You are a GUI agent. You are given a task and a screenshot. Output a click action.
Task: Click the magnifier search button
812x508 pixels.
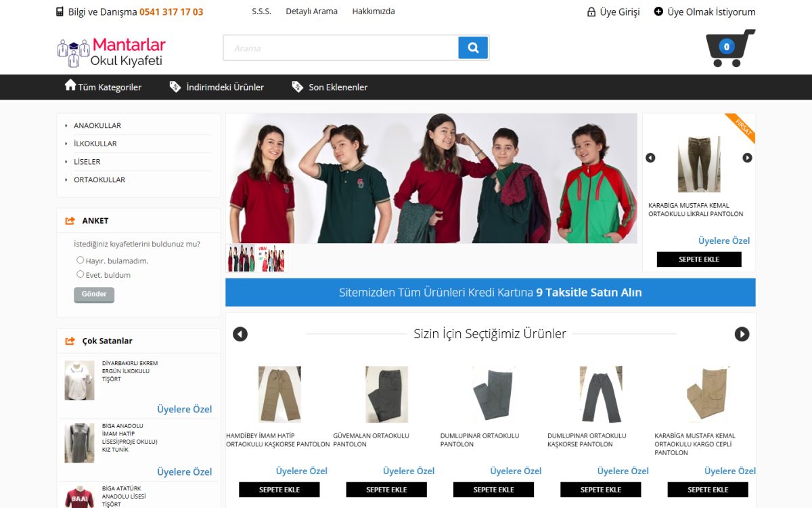473,48
